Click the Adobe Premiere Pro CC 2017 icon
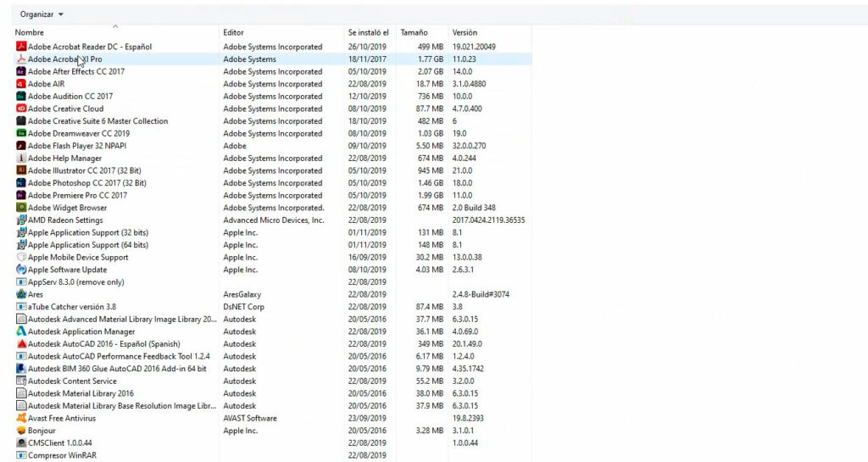The image size is (868, 462). [21, 195]
